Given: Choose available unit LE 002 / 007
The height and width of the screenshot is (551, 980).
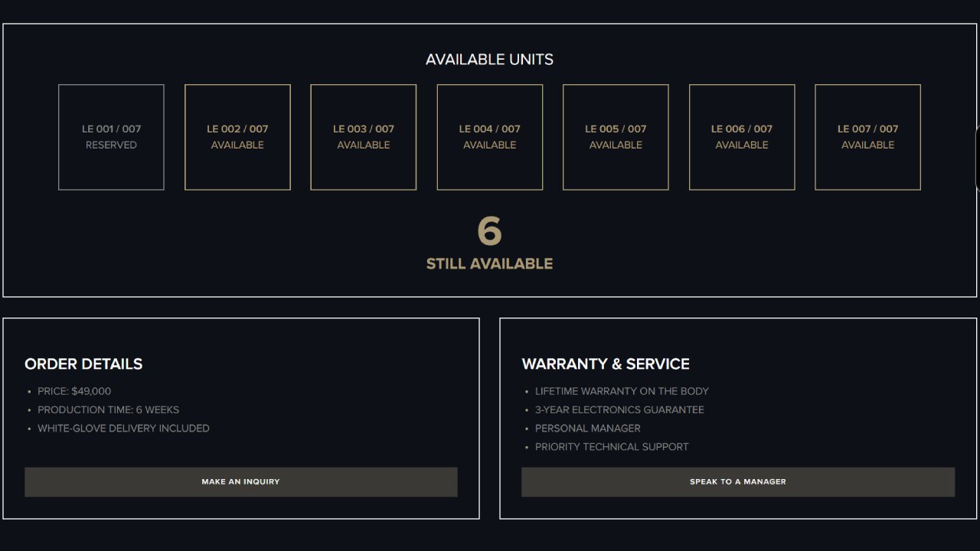Looking at the screenshot, I should [237, 137].
